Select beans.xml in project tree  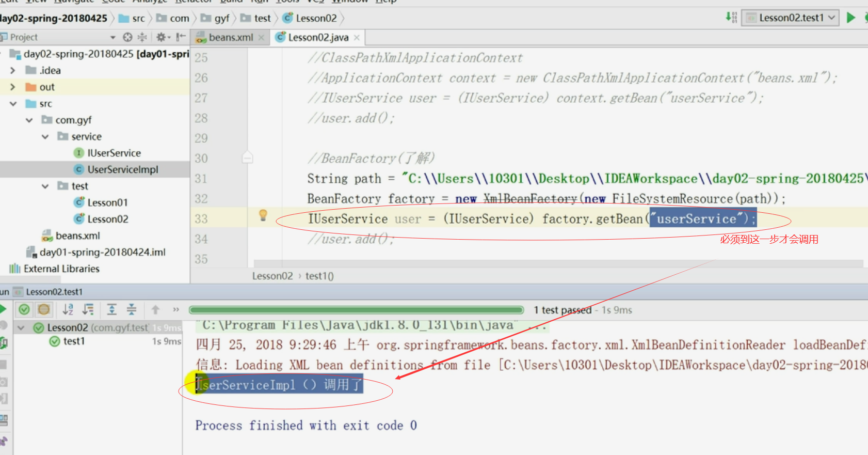pos(71,236)
